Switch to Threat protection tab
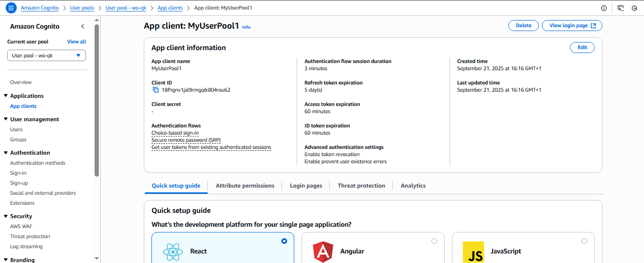 [x=361, y=186]
